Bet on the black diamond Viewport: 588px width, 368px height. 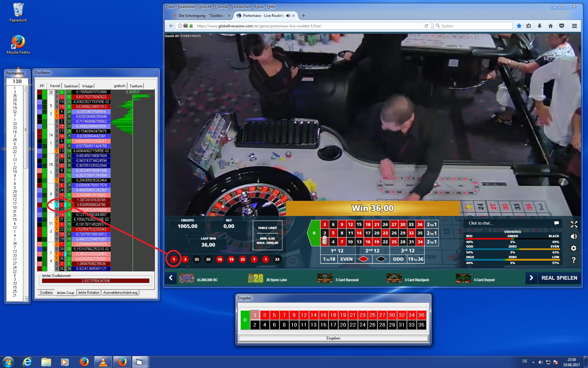tap(381, 259)
